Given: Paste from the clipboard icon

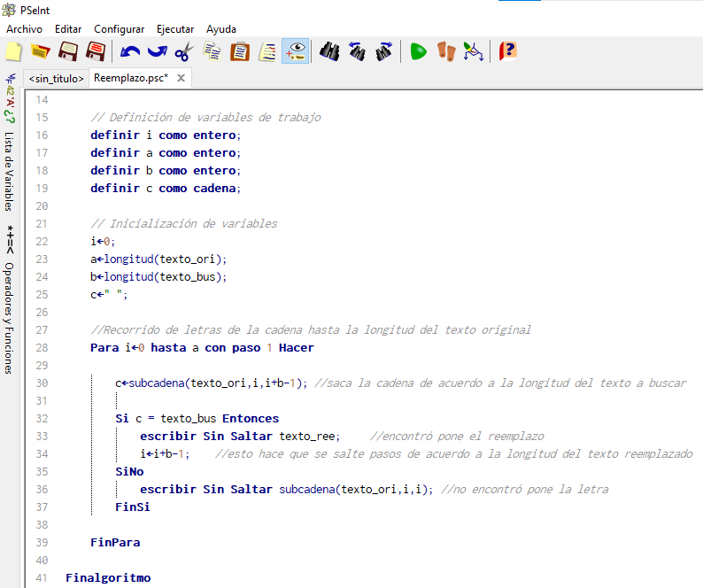Looking at the screenshot, I should (240, 51).
